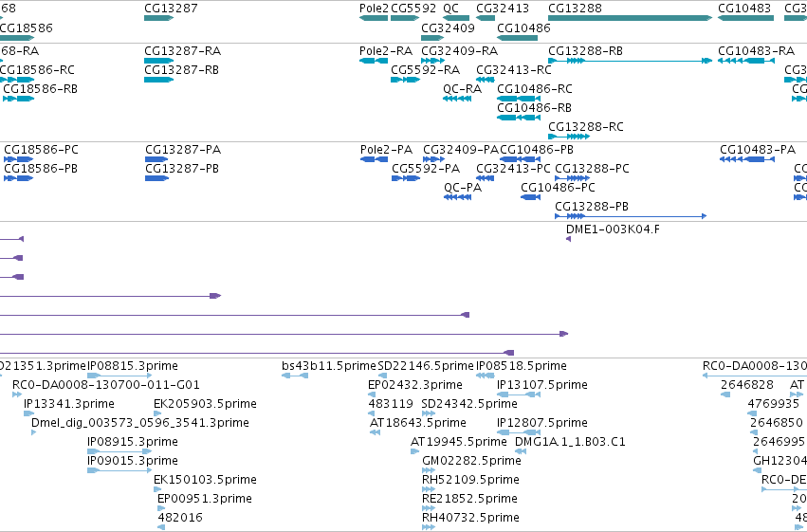Click the EP02432.3prime EST
807x532 pixels.
pyautogui.click(x=371, y=394)
